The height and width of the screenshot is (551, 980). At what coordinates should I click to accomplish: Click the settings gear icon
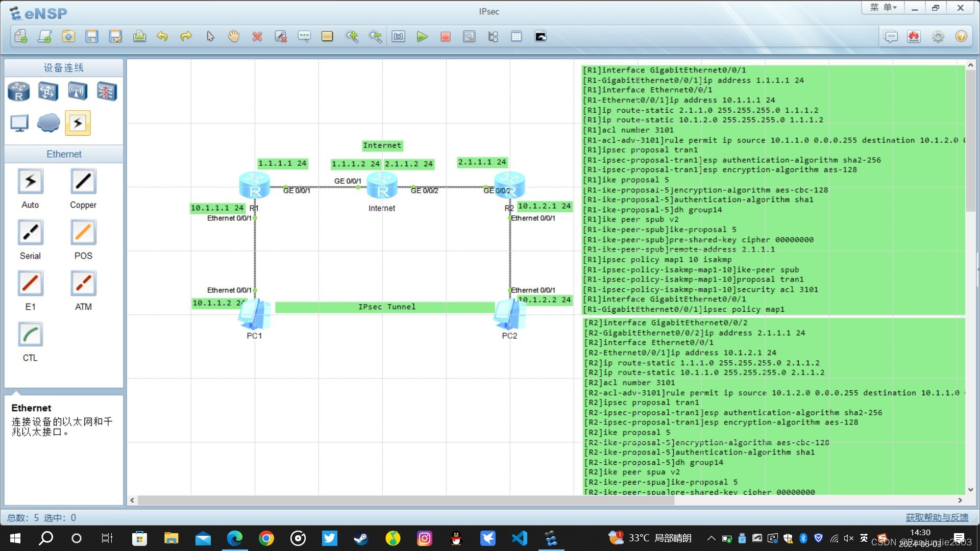(938, 37)
